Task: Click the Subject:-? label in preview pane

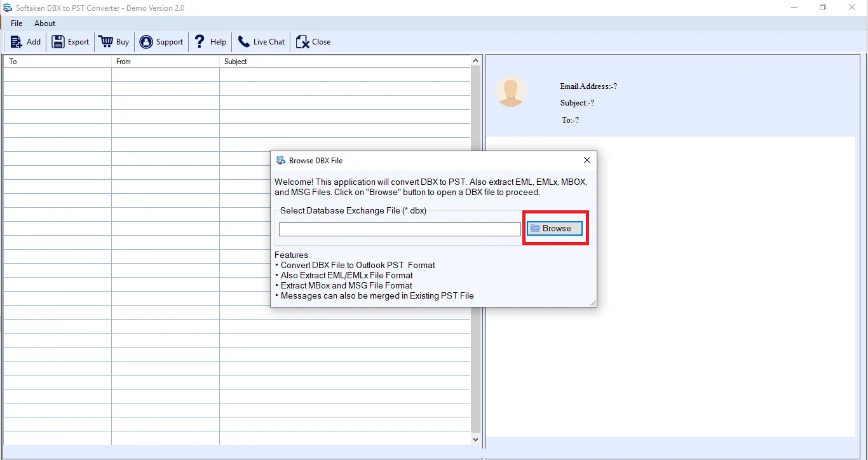Action: click(577, 103)
